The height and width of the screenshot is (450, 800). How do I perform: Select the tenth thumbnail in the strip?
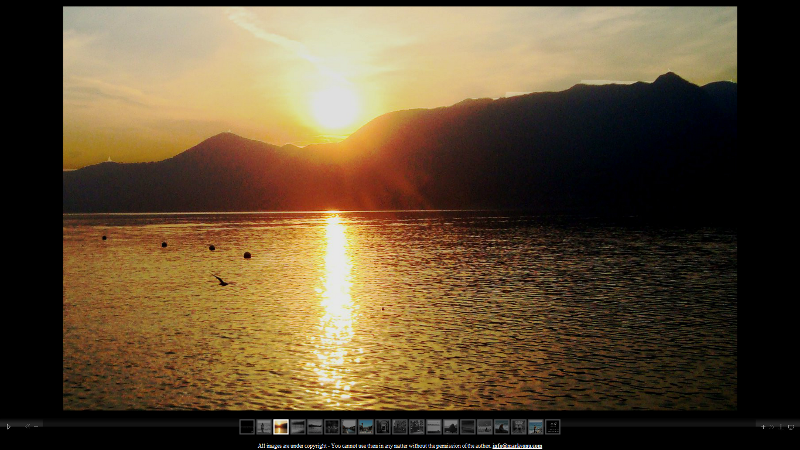[x=399, y=427]
